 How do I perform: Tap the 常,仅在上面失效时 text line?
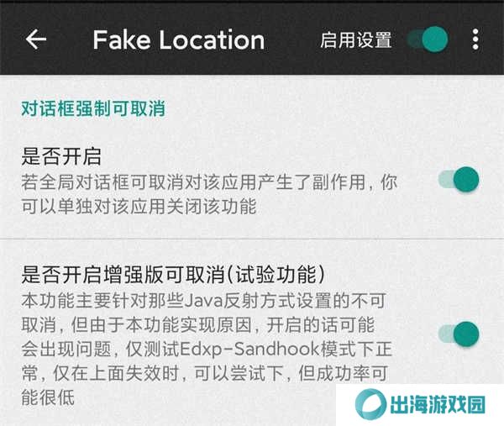click(204, 373)
